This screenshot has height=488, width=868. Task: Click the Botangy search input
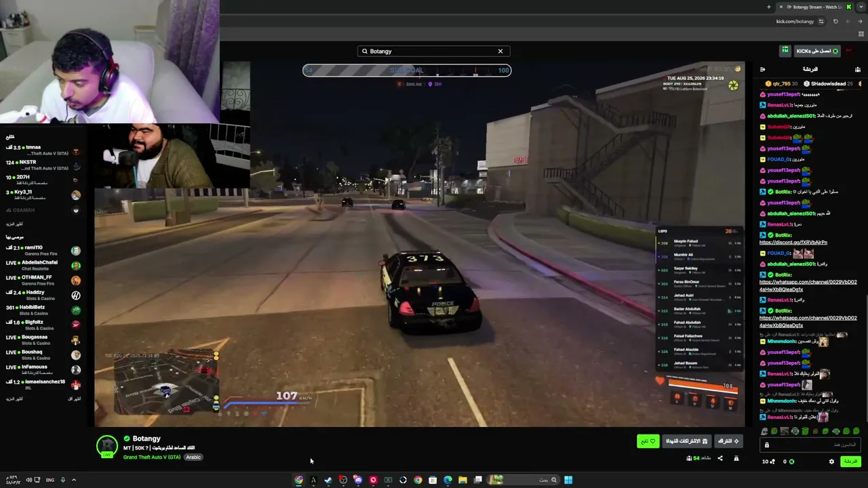(434, 52)
